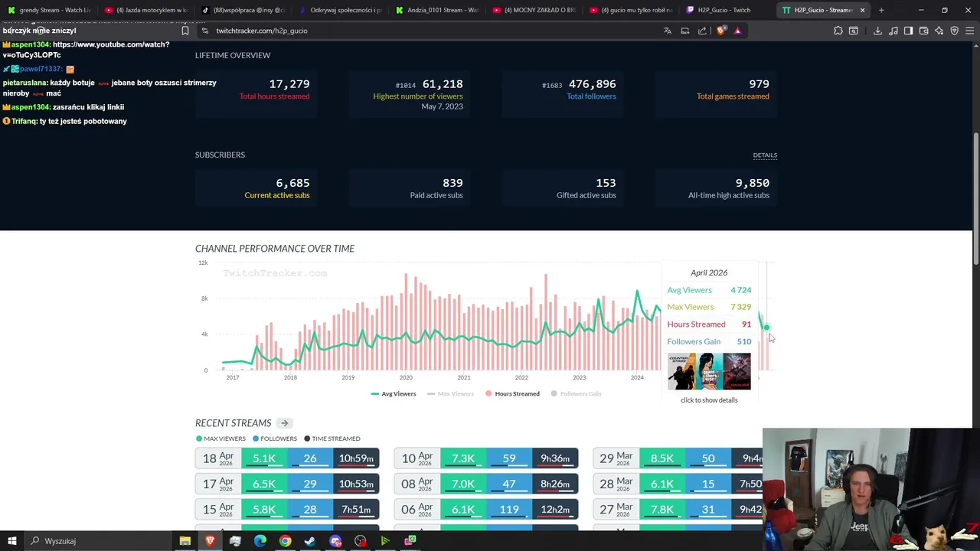
Task: Open Brave Shields lion icon
Action: coord(720,31)
